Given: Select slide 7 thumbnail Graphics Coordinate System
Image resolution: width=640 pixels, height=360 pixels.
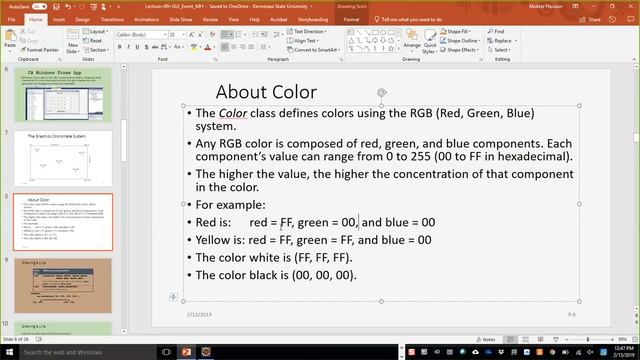Looking at the screenshot, I should (63, 158).
